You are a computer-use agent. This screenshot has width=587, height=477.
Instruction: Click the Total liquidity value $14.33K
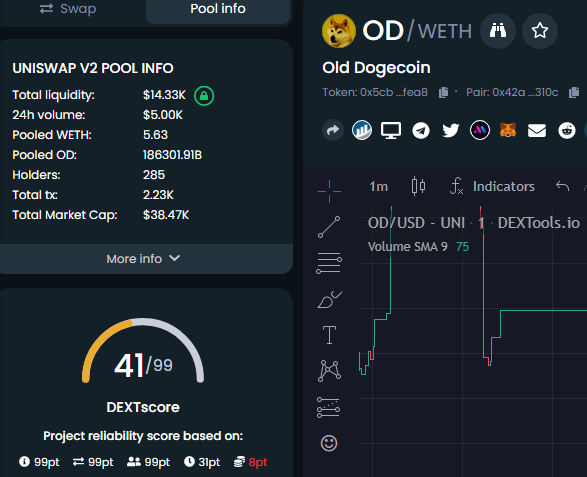coord(164,95)
